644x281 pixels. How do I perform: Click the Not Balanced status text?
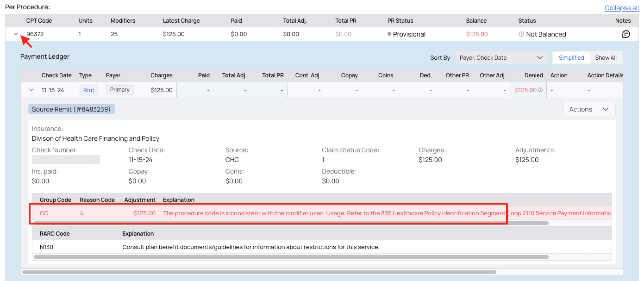point(546,34)
